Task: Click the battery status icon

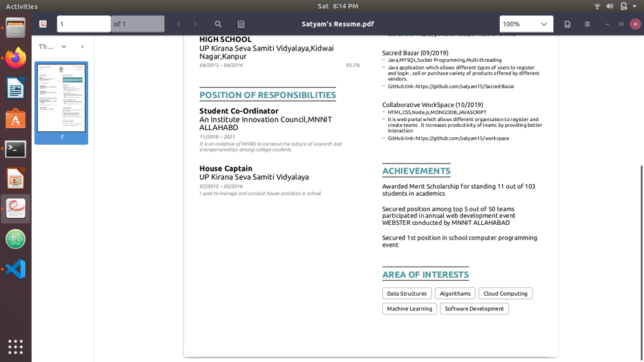Action: [x=623, y=6]
